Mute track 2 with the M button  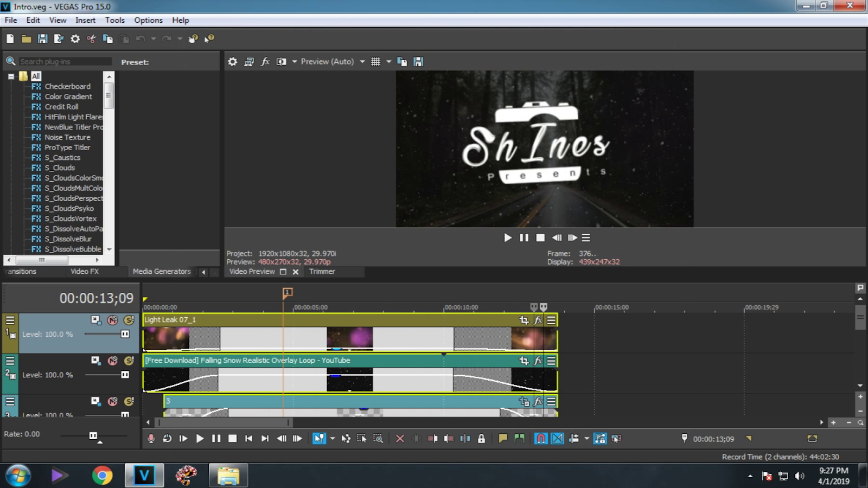112,361
